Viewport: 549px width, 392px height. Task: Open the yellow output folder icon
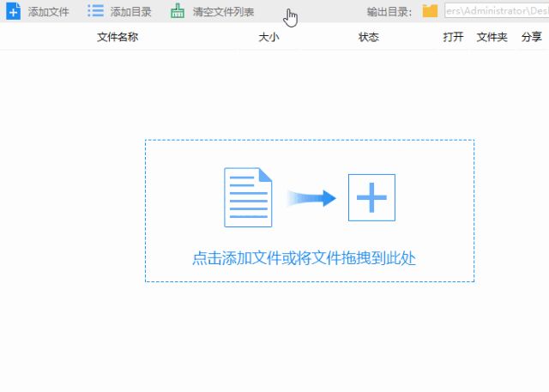pos(430,11)
